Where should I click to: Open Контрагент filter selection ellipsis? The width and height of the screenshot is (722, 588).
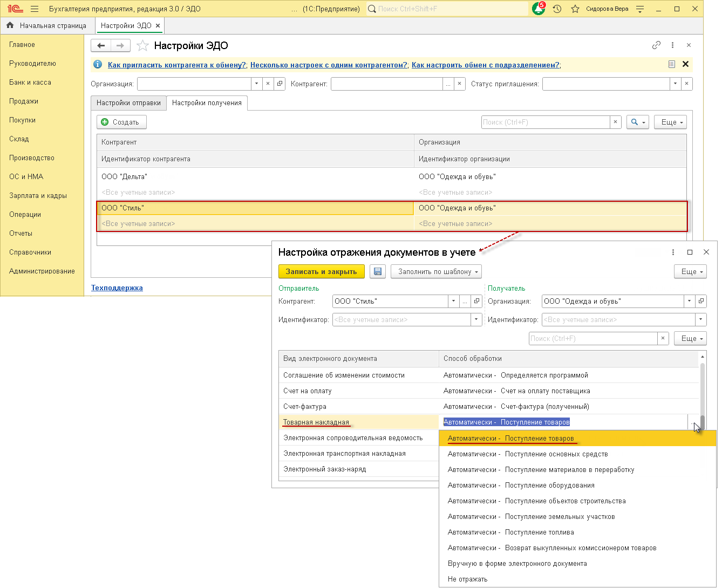coord(448,84)
